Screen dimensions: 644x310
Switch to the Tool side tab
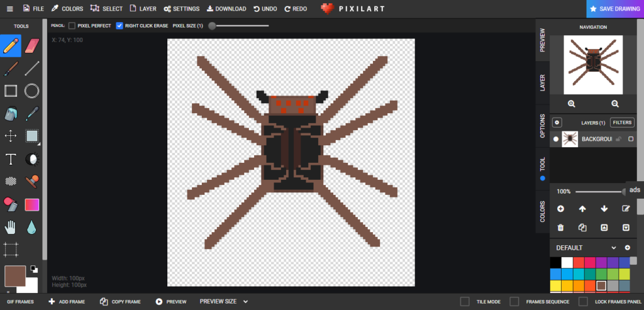(x=542, y=168)
